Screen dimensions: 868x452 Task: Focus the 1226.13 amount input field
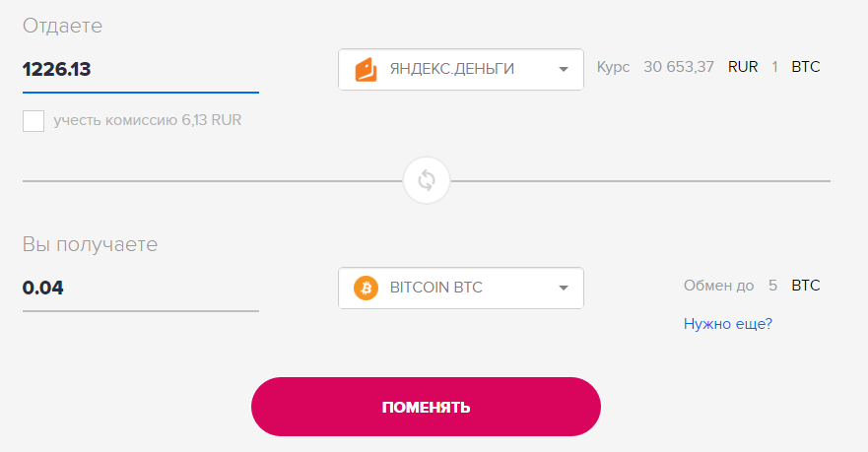pos(140,69)
